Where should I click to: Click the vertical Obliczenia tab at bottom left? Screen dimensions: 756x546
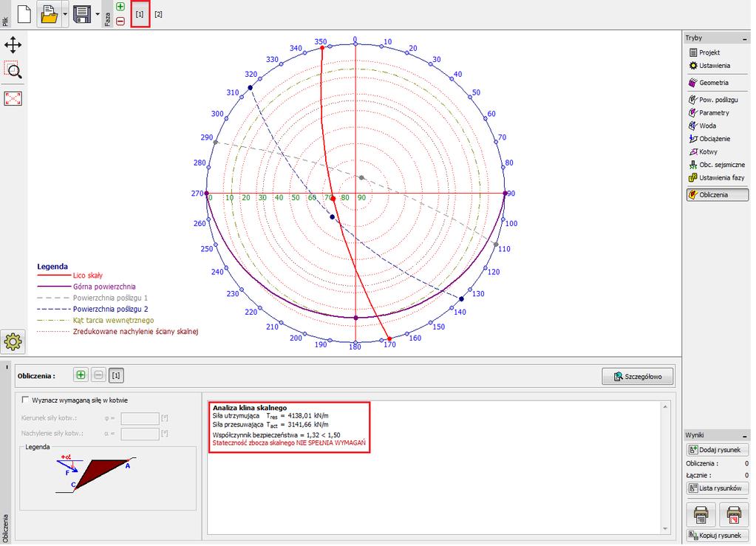(x=5, y=528)
